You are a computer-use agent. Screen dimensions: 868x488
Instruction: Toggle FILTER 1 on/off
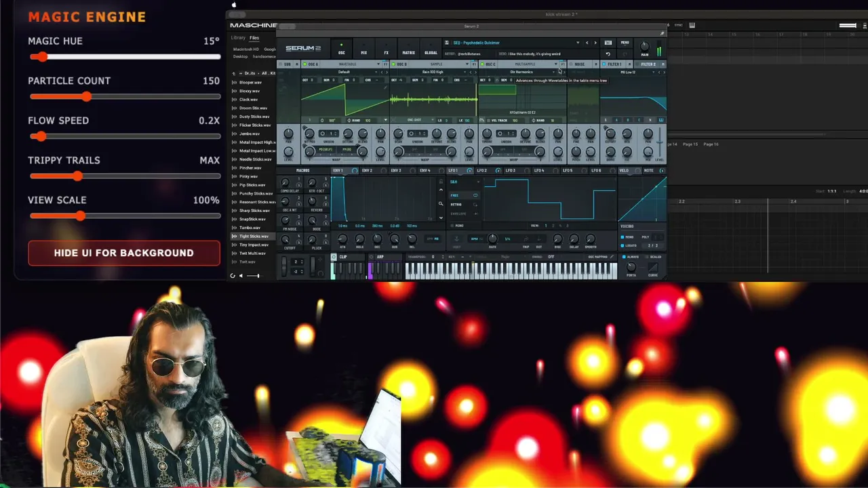point(605,64)
